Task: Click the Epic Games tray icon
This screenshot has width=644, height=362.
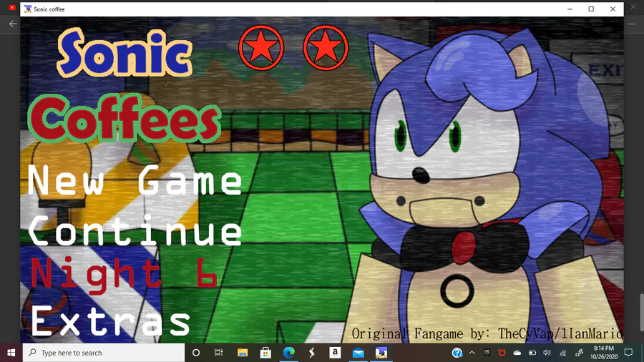Action: click(x=487, y=353)
